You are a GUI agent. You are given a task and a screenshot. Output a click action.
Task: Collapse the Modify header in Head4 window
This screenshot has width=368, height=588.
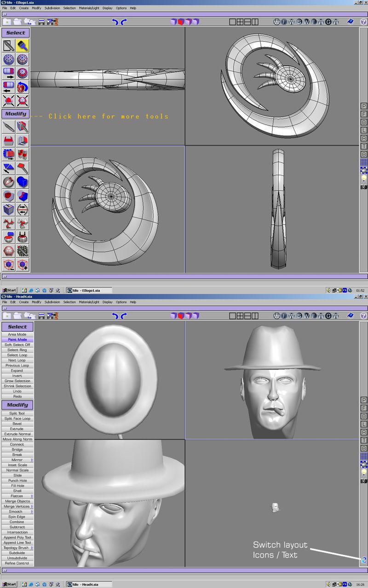click(x=17, y=405)
